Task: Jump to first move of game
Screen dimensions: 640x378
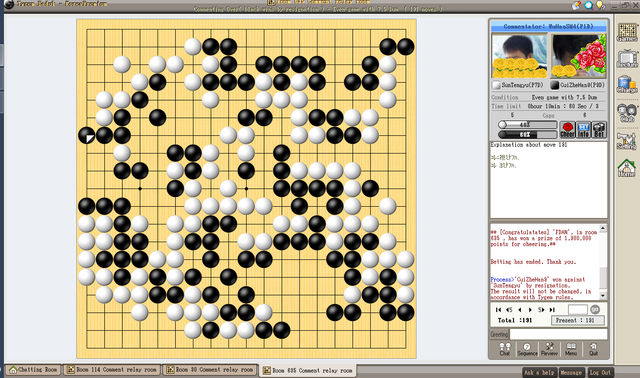Action: (x=498, y=310)
